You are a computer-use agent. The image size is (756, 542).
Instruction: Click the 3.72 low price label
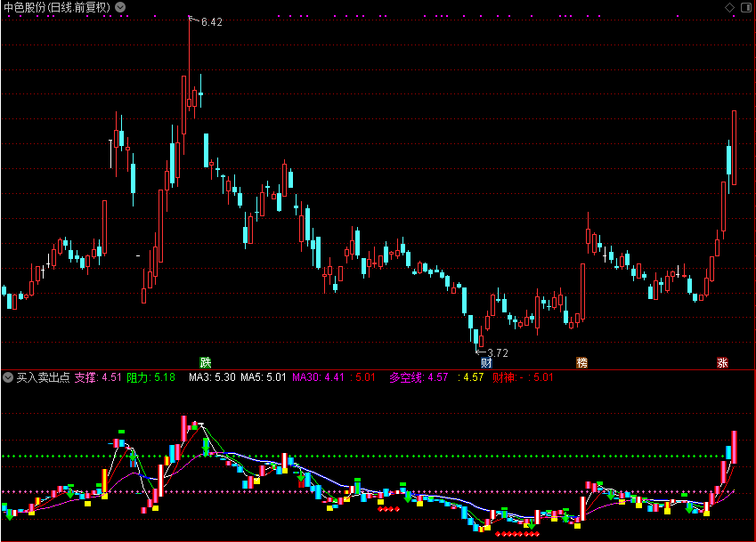498,353
